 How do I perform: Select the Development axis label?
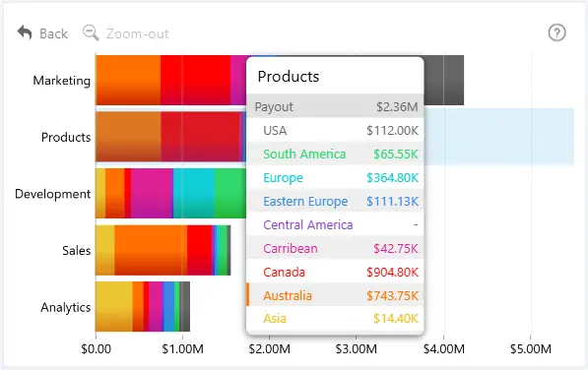click(x=53, y=194)
